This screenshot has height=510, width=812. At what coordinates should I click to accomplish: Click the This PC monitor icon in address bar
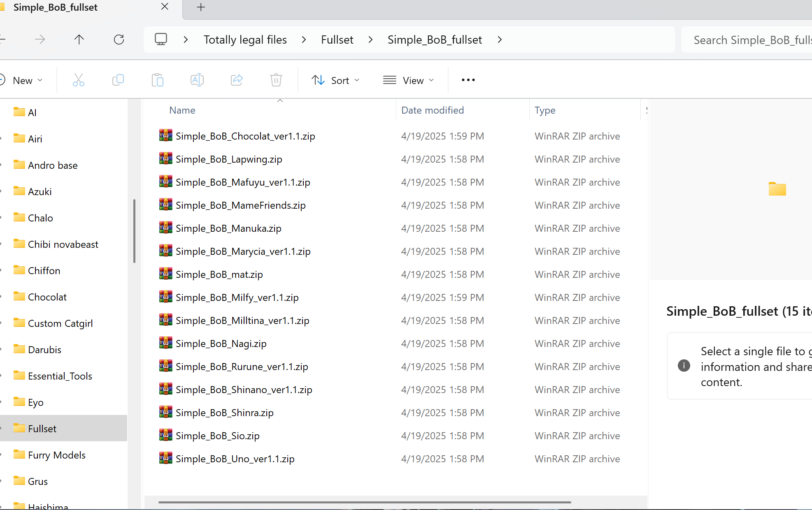click(161, 39)
